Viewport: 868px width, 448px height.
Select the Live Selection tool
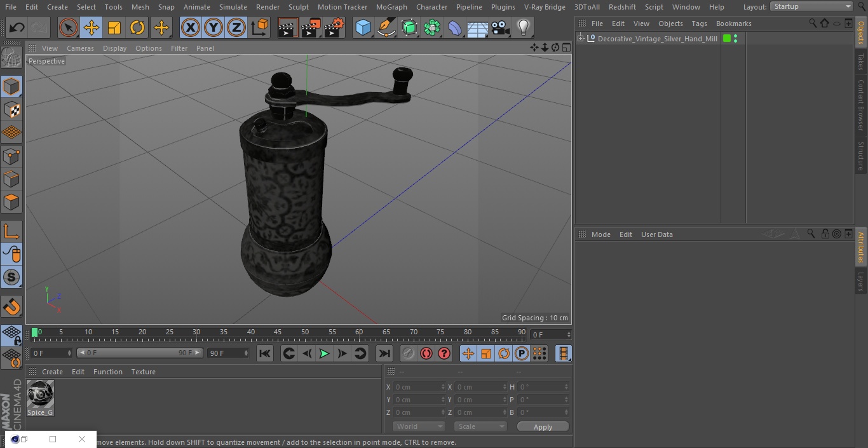68,27
